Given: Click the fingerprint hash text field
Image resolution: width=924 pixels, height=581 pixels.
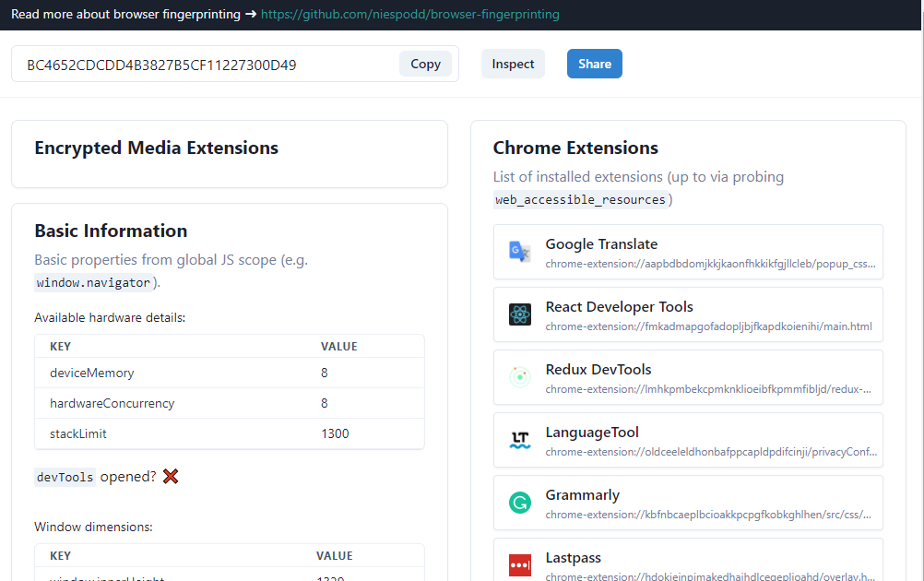Looking at the screenshot, I should point(203,65).
